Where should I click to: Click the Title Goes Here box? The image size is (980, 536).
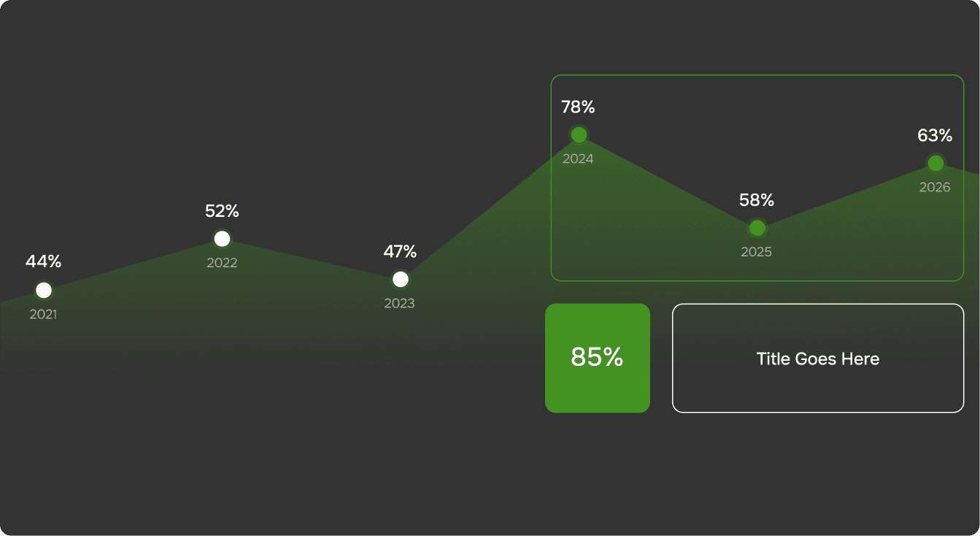pyautogui.click(x=818, y=358)
